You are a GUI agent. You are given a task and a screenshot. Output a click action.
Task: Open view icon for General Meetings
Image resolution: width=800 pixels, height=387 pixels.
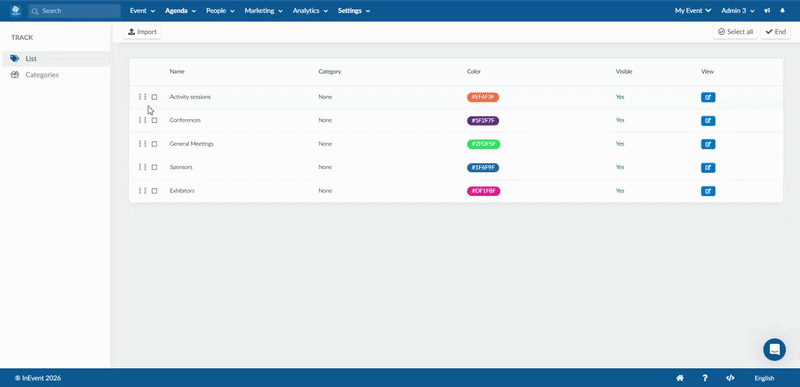click(708, 144)
